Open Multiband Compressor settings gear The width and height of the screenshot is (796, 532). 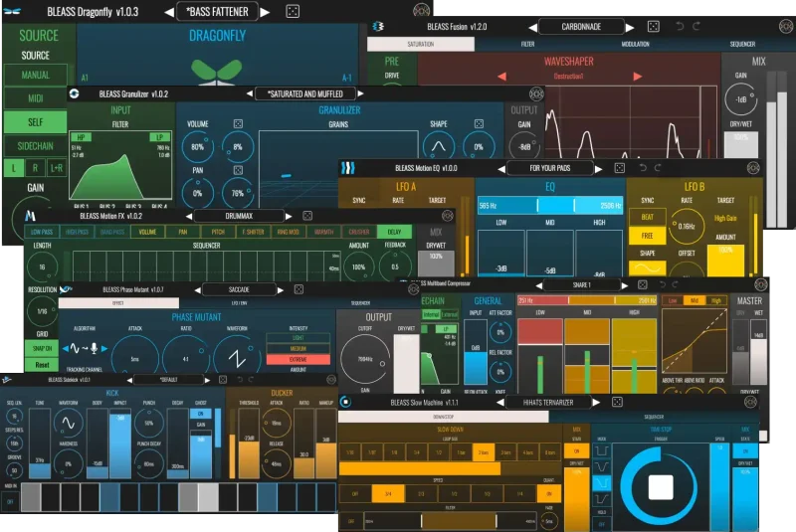coord(761,284)
